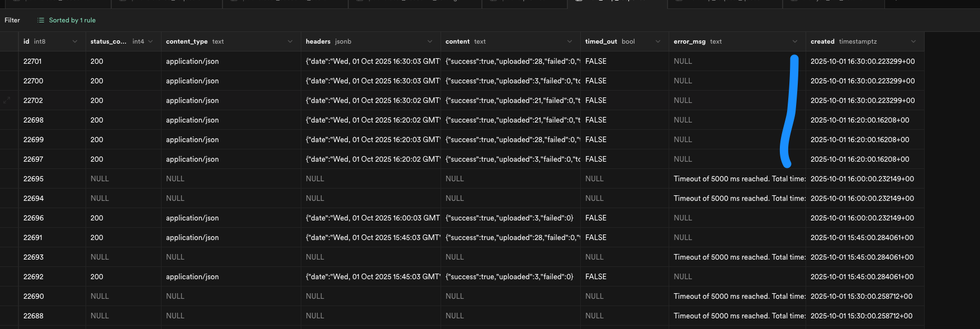Open the 'Sorted by 1 rule' sort menu
Image resolution: width=980 pixels, height=329 pixels.
point(67,20)
